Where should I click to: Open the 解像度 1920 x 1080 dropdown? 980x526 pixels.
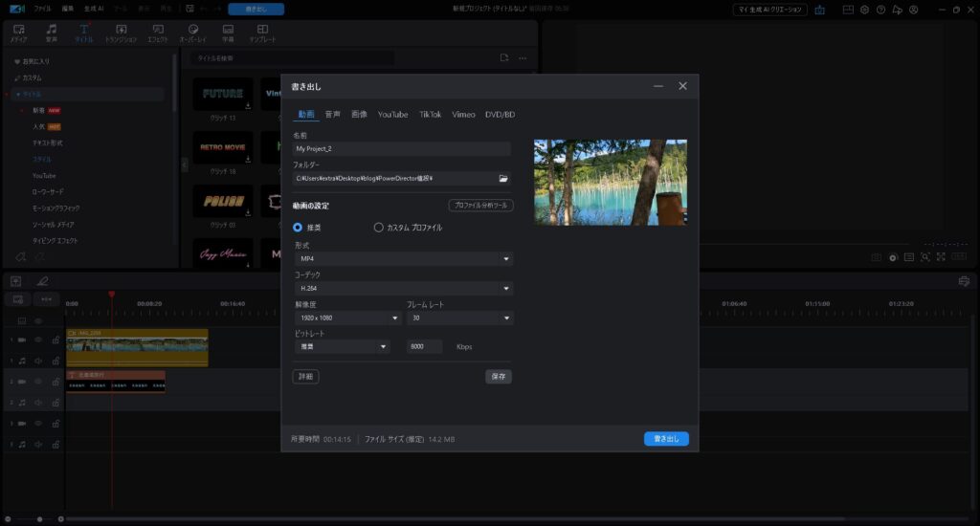(x=347, y=318)
